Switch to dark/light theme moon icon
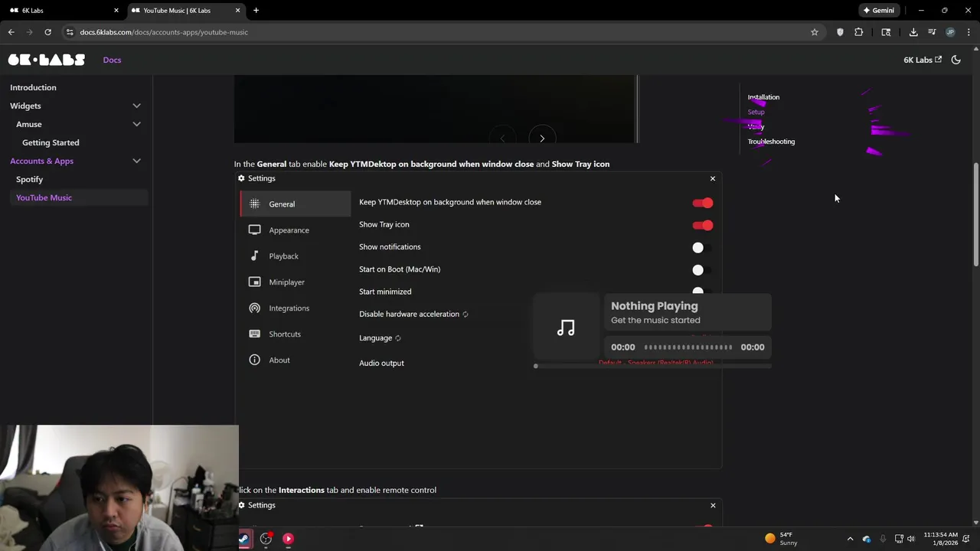 (955, 60)
